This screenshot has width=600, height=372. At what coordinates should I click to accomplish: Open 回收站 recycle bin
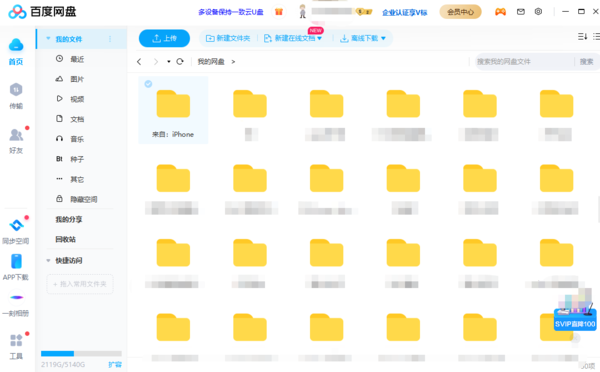(x=65, y=240)
